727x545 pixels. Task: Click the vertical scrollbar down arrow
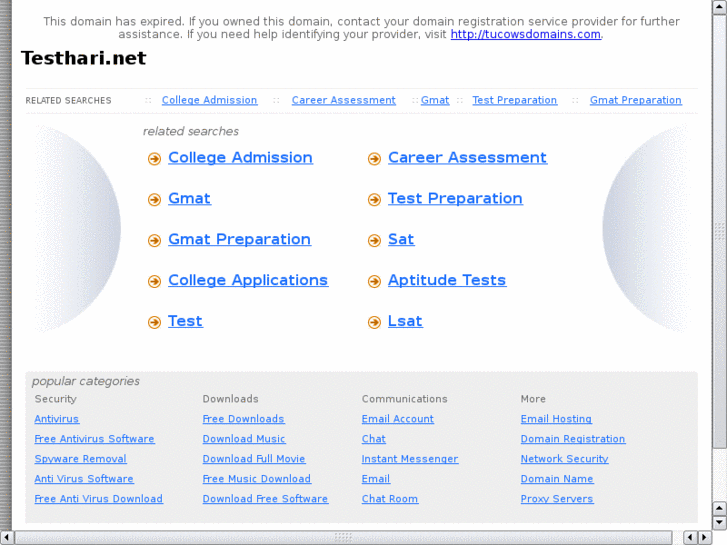click(x=719, y=522)
